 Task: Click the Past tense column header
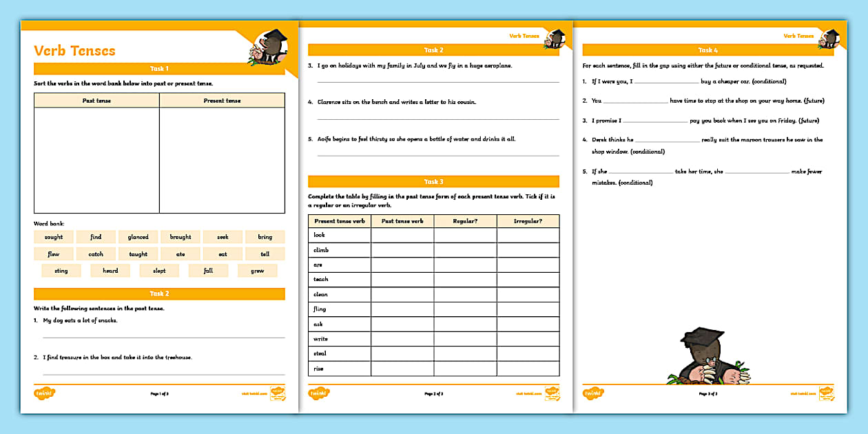96,100
